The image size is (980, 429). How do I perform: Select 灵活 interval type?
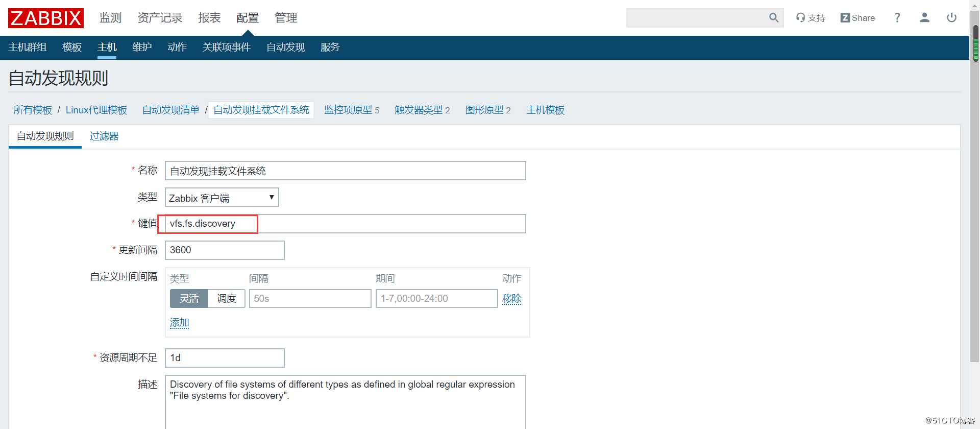[x=189, y=299]
